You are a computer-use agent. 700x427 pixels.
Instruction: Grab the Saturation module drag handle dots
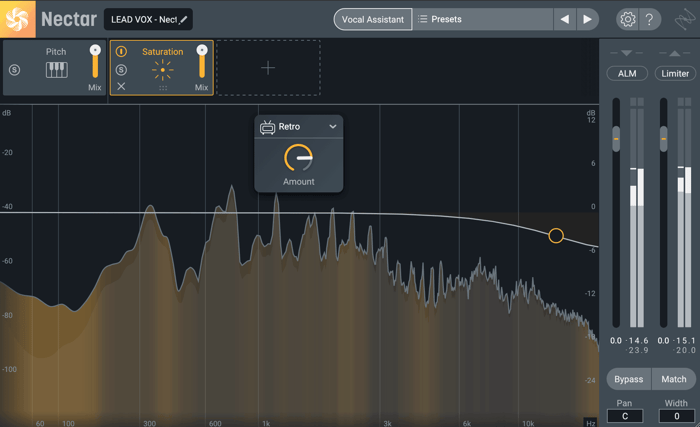coord(163,88)
